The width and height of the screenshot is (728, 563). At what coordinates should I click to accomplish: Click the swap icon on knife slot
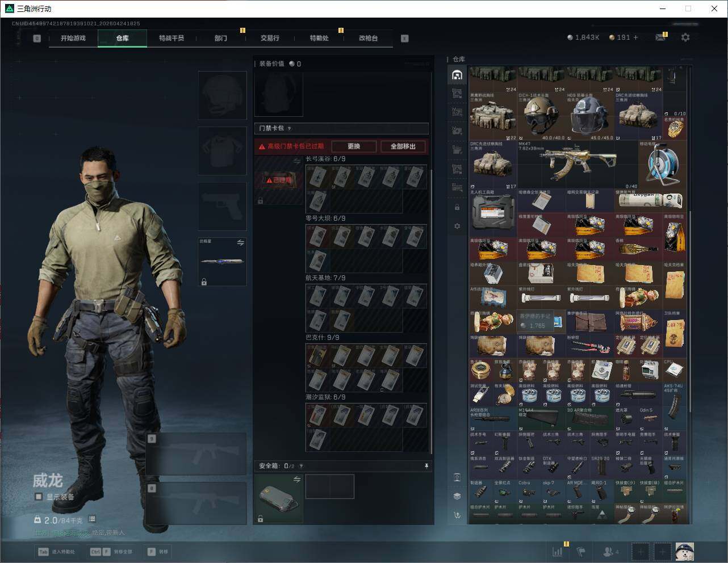pos(241,243)
